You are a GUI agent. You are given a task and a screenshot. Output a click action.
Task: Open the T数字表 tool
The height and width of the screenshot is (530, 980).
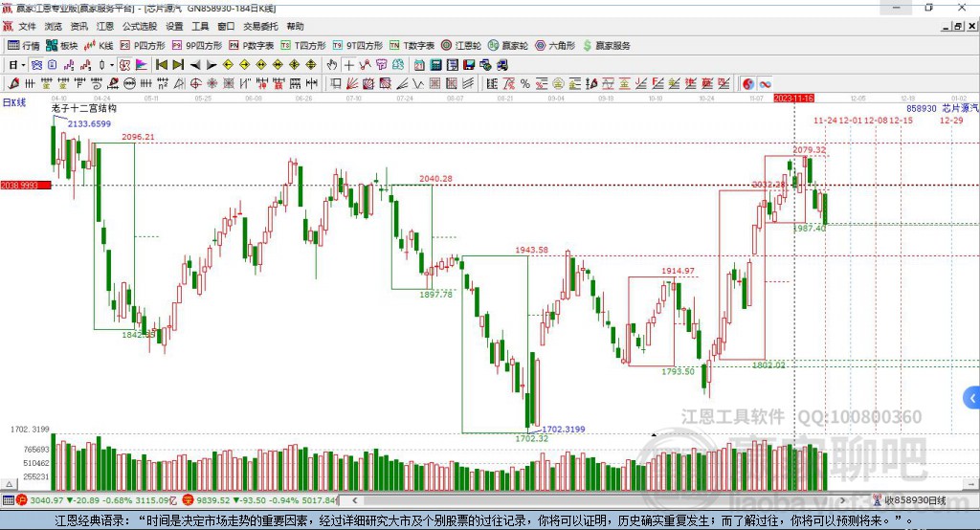(412, 46)
